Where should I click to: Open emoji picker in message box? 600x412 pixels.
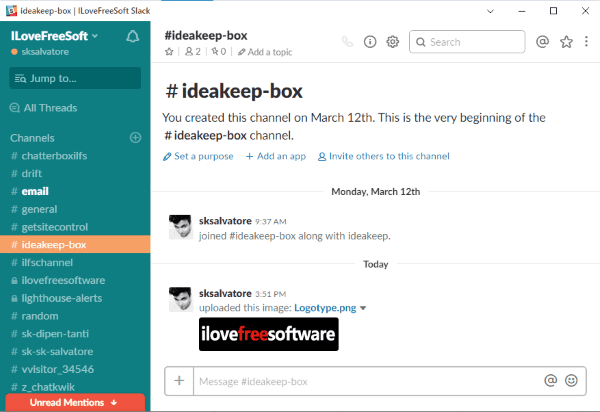[x=571, y=380]
